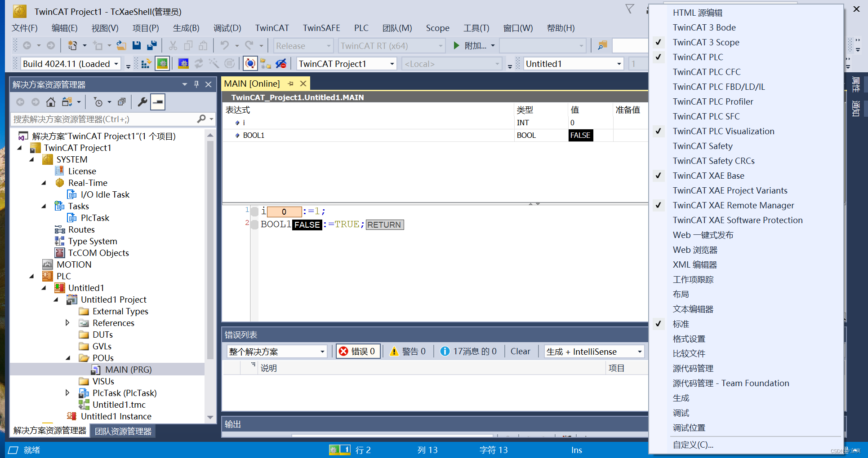Click the Sync with Active Document icon

(x=67, y=102)
